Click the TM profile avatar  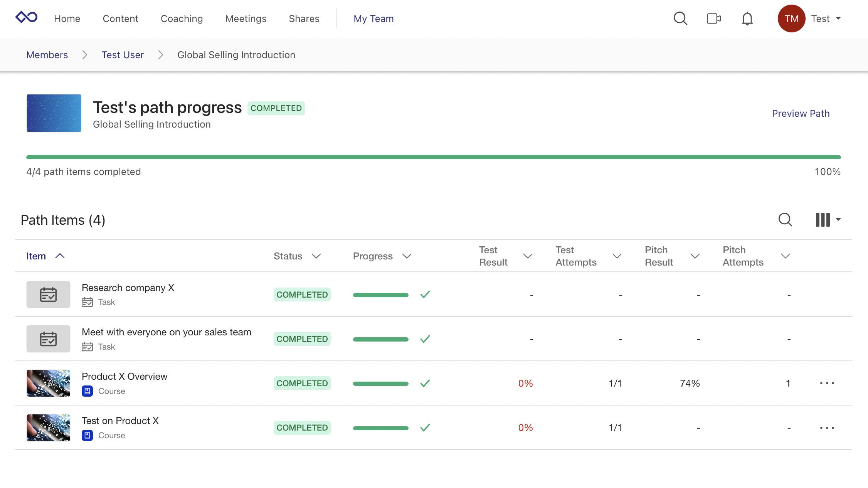point(791,18)
